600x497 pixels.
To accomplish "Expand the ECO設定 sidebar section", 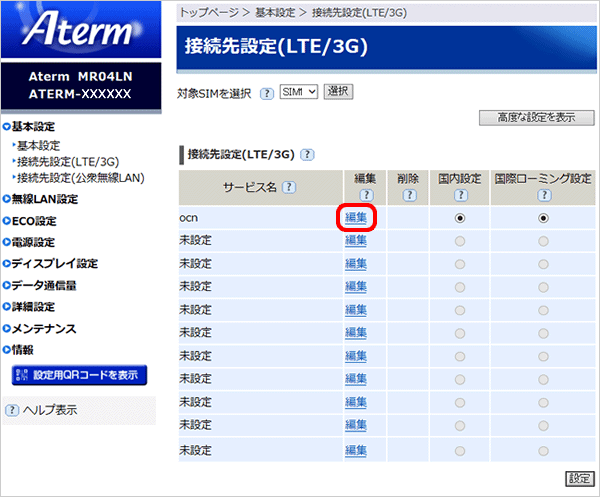I will (x=33, y=221).
